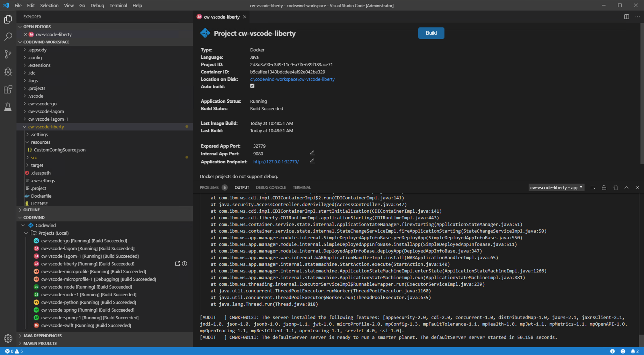Switch to the TERMINAL tab
The image size is (644, 355).
click(302, 187)
